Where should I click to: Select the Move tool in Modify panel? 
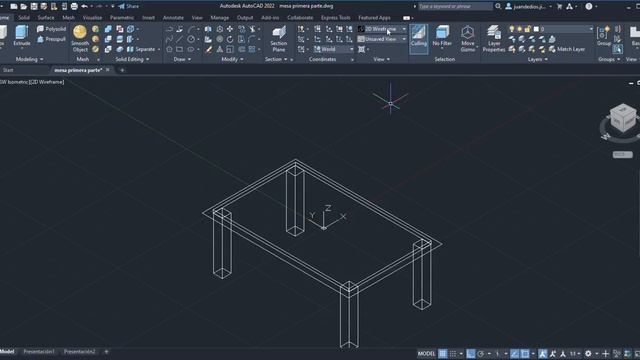coord(230,29)
